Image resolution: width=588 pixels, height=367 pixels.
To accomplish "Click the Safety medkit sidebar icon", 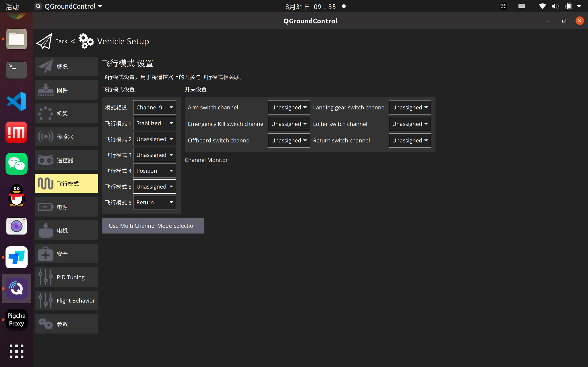I will click(45, 254).
